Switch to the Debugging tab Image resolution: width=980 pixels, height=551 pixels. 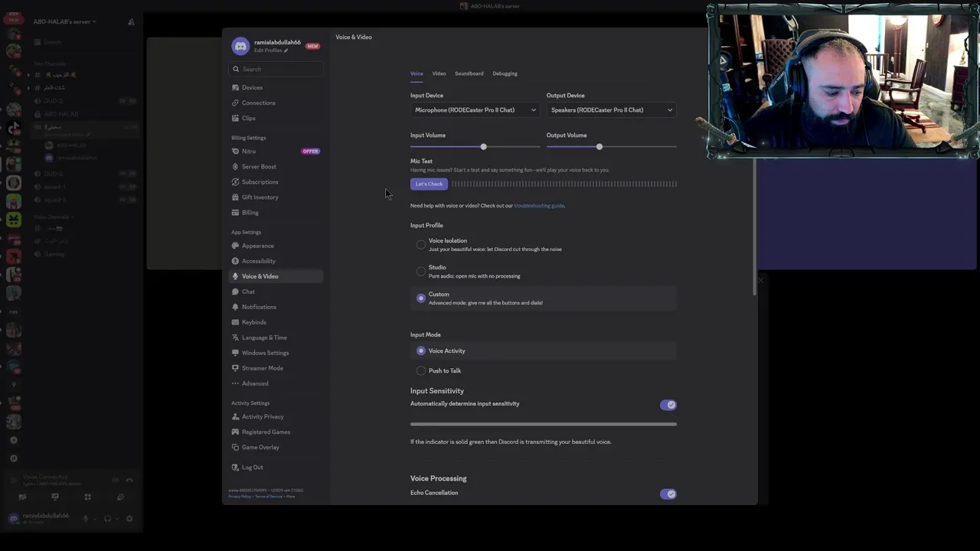pos(505,73)
